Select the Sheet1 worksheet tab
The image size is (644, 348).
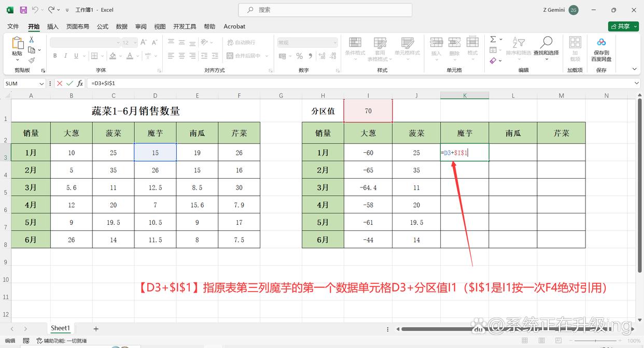[60, 328]
